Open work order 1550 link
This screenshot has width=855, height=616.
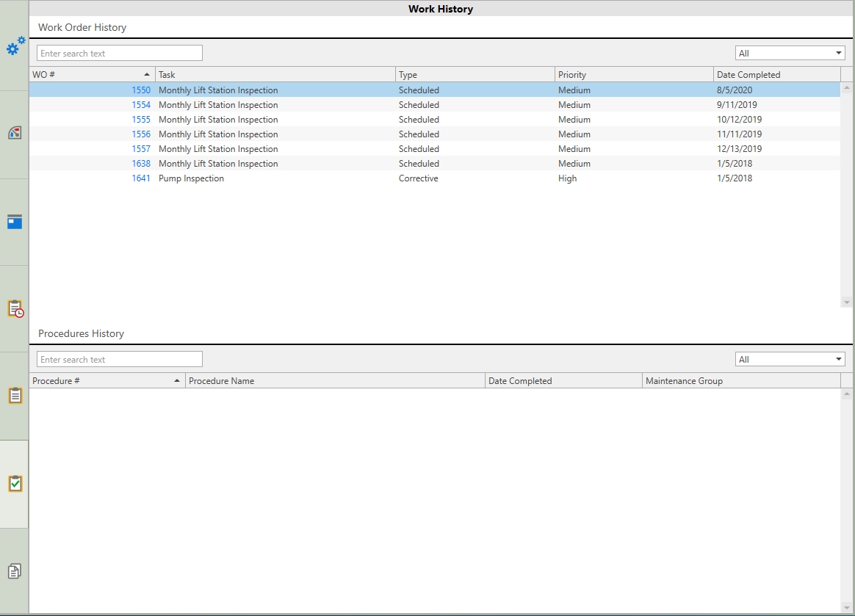(141, 90)
